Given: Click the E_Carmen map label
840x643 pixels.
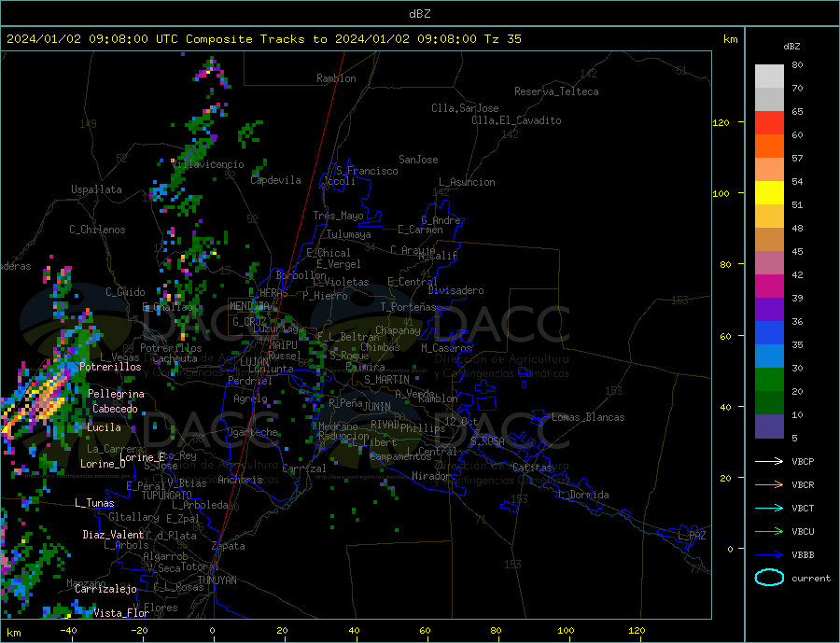Looking at the screenshot, I should pos(420,230).
